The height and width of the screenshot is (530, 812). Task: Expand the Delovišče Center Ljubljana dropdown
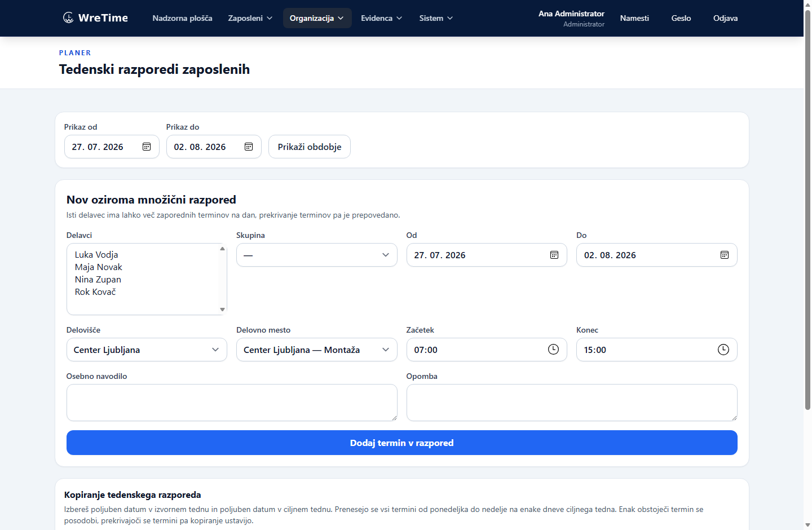tap(147, 350)
